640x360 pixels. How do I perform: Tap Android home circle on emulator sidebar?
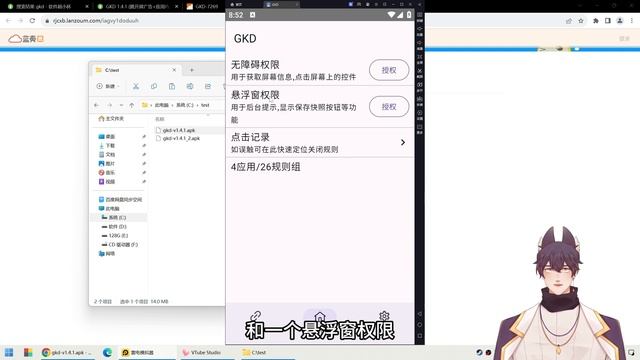420,325
